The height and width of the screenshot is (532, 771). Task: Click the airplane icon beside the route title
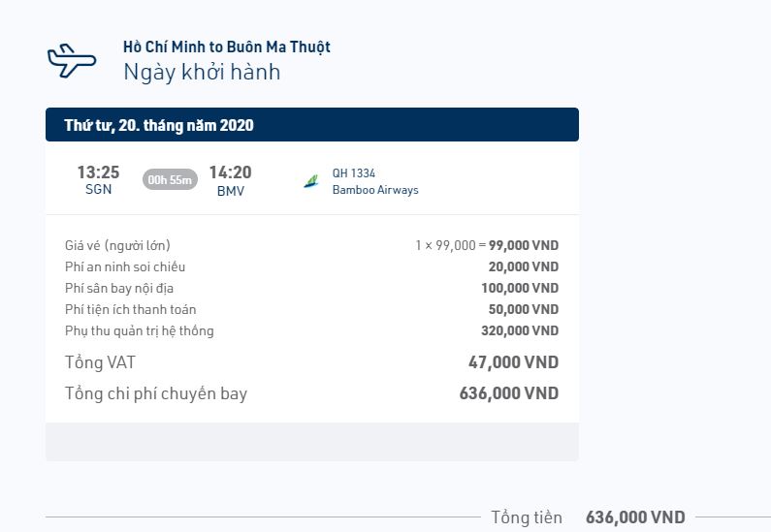pyautogui.click(x=72, y=60)
